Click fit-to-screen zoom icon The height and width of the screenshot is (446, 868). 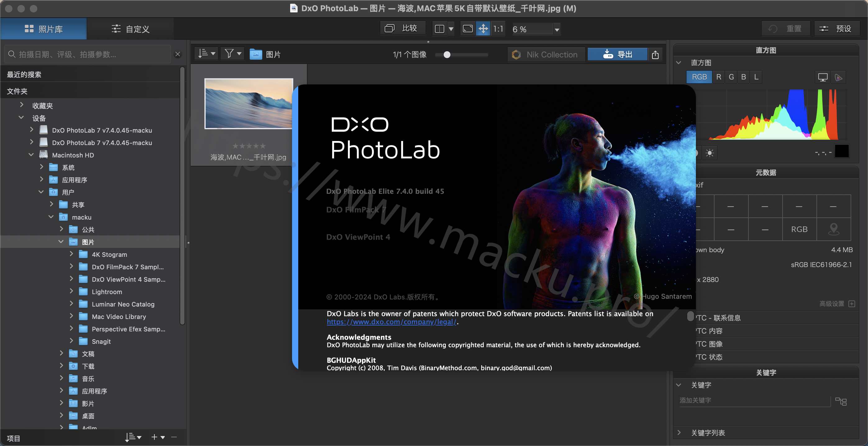pyautogui.click(x=468, y=29)
